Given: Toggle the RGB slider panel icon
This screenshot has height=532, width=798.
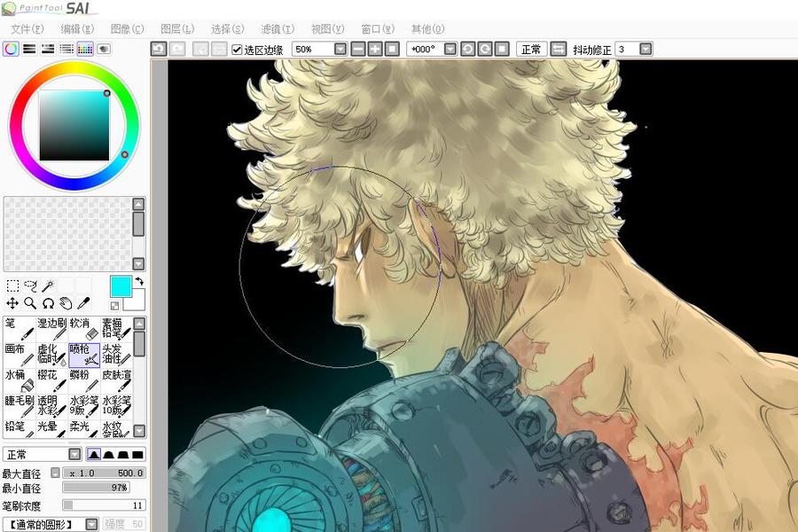Looking at the screenshot, I should point(29,49).
